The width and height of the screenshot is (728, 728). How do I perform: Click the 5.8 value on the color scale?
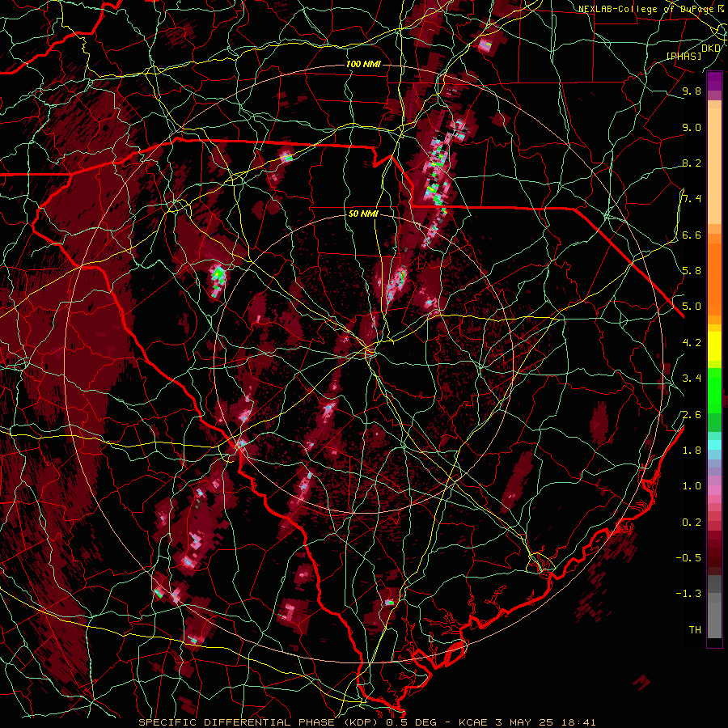pyautogui.click(x=692, y=271)
